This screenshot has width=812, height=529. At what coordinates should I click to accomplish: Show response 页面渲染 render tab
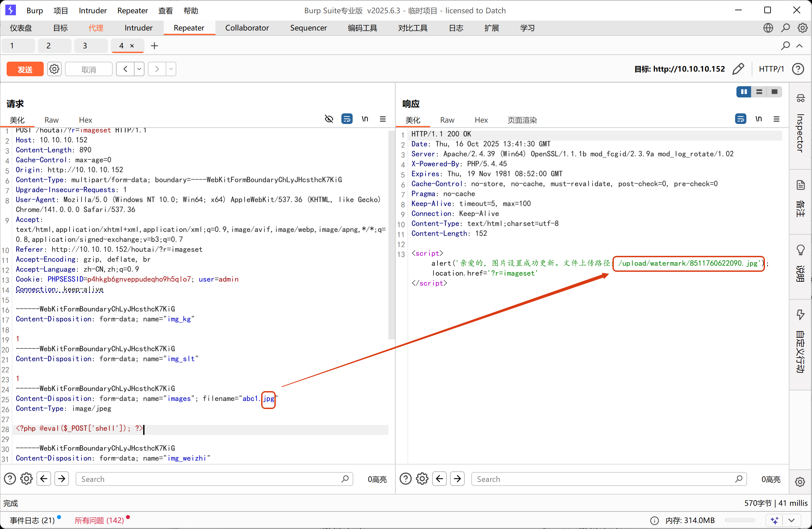point(522,120)
